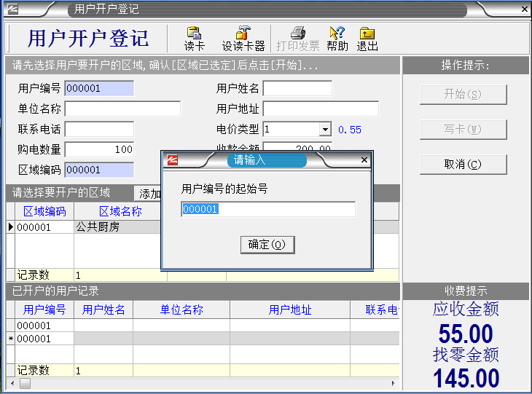The height and width of the screenshot is (394, 532).
Task: Click the 区域名称 column header
Action: [120, 212]
